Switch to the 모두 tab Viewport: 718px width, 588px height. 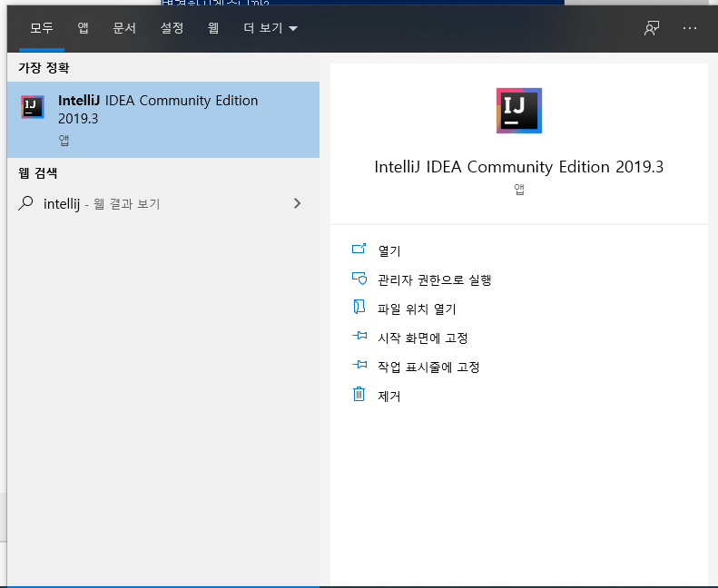coord(42,28)
